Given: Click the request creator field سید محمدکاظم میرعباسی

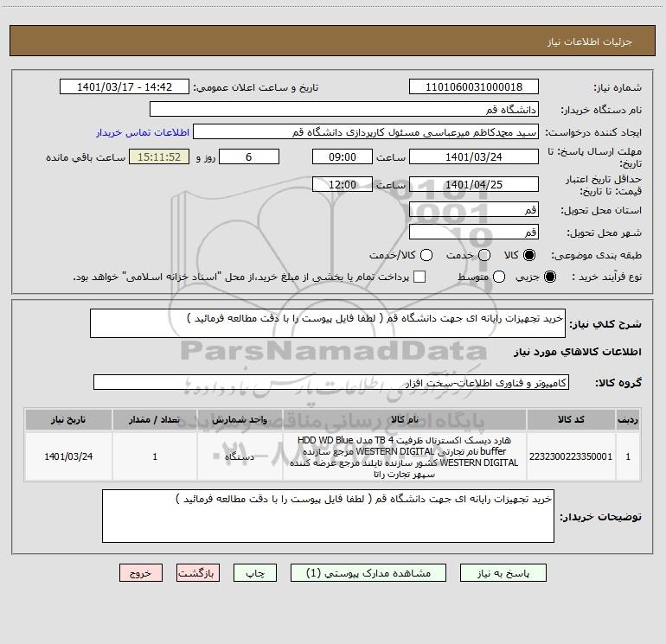Looking at the screenshot, I should pyautogui.click(x=366, y=132).
